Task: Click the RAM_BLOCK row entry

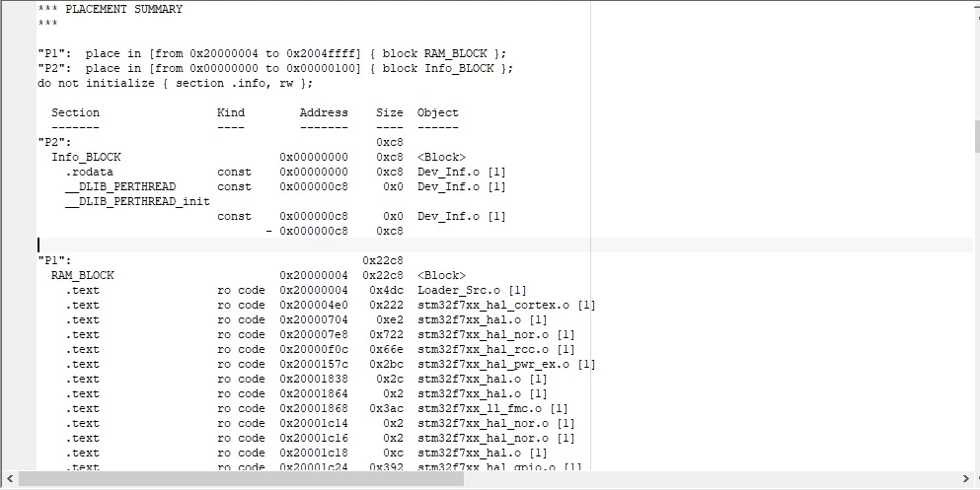Action: click(x=83, y=276)
